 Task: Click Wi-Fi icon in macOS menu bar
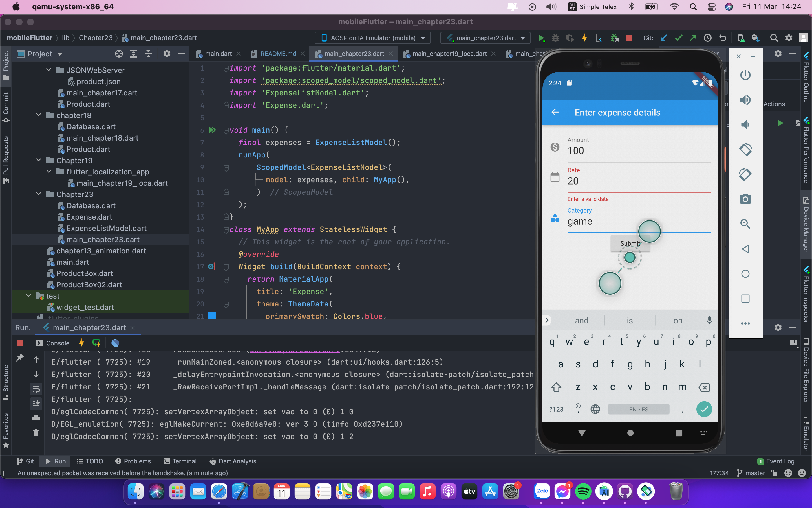click(674, 7)
